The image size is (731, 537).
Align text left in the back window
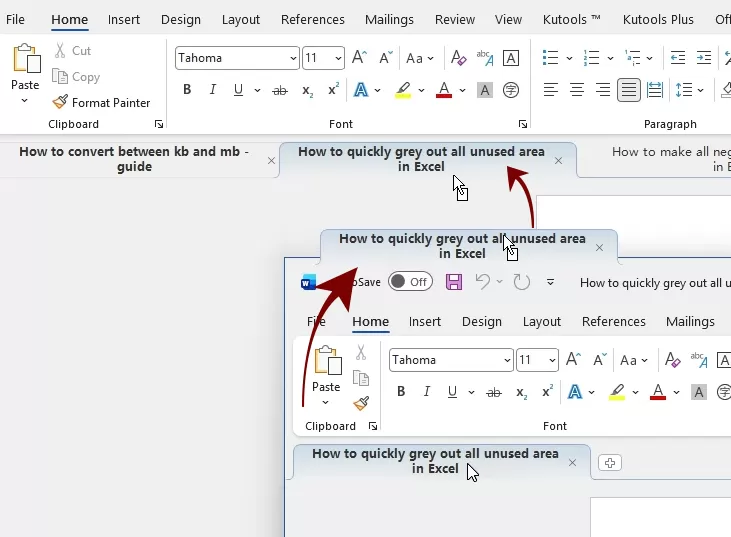click(x=551, y=90)
